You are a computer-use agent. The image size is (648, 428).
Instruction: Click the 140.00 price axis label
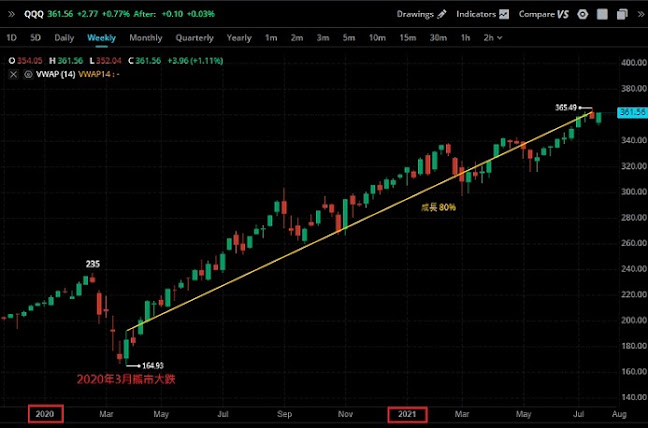[x=634, y=397]
